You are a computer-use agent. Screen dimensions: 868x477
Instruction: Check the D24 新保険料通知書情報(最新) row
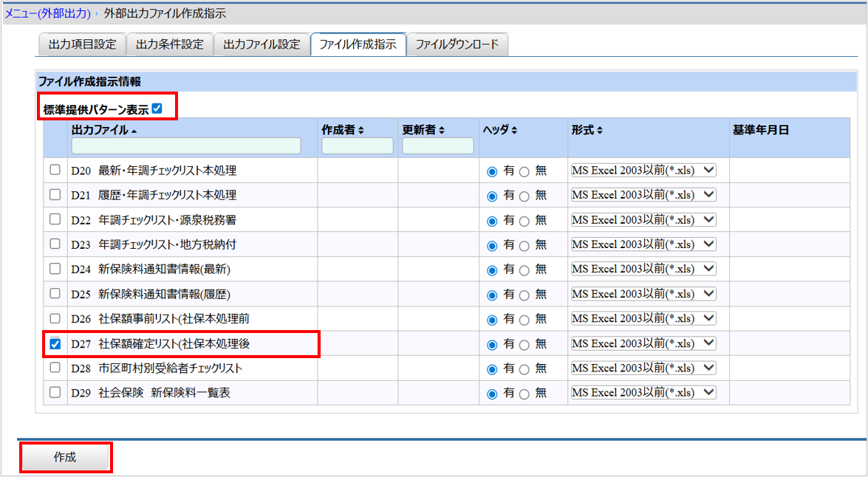pos(55,269)
